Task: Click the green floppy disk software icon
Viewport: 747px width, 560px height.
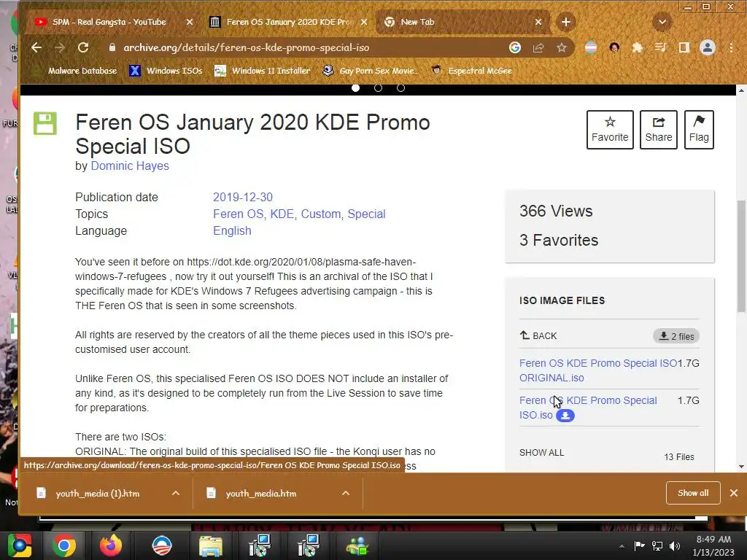Action: tap(45, 124)
